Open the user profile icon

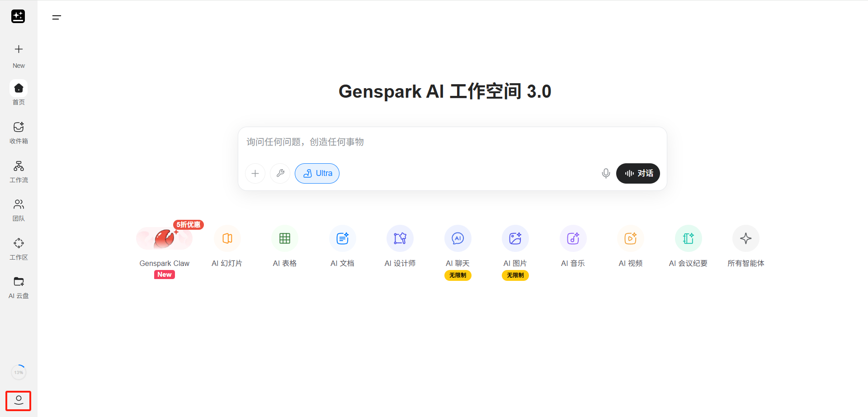[x=19, y=400]
